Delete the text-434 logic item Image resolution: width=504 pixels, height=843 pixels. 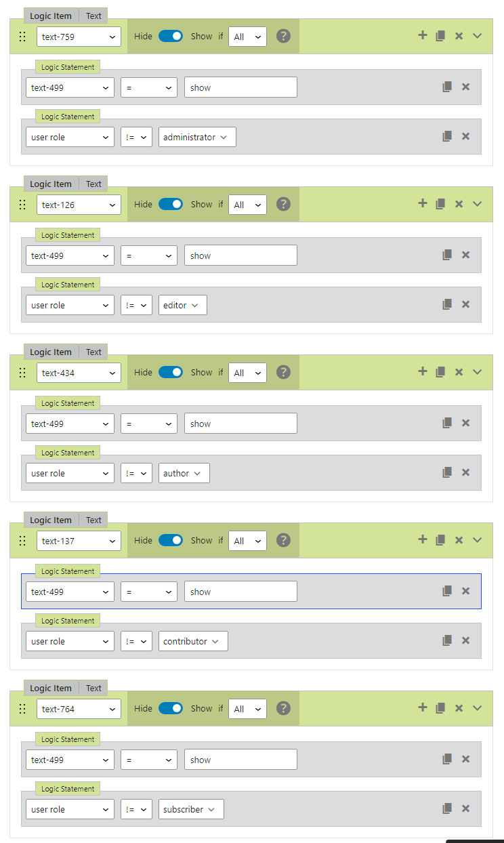(x=459, y=372)
